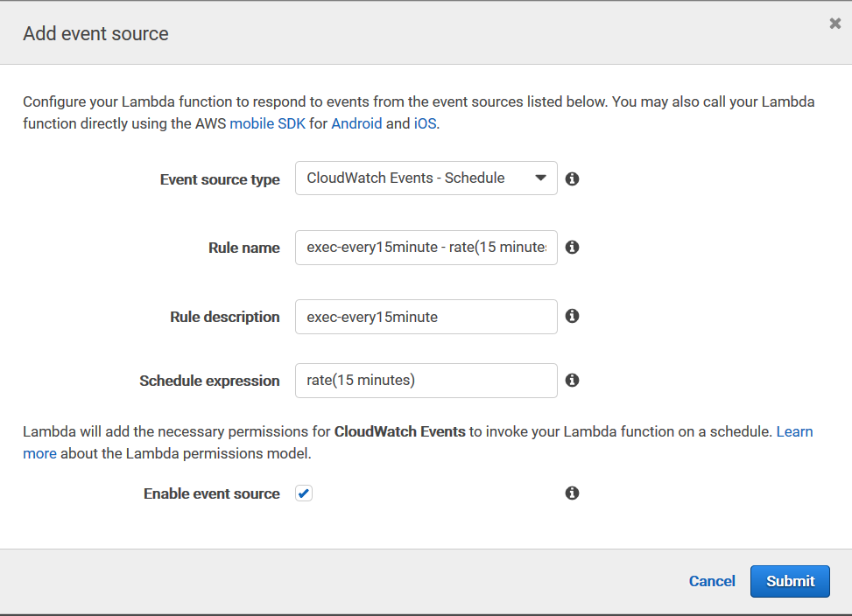Click info icon beside Schedule expression

click(x=572, y=380)
